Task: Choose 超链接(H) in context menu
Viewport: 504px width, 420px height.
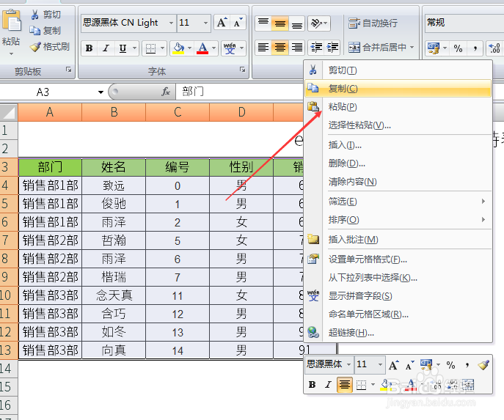Action: pyautogui.click(x=398, y=333)
